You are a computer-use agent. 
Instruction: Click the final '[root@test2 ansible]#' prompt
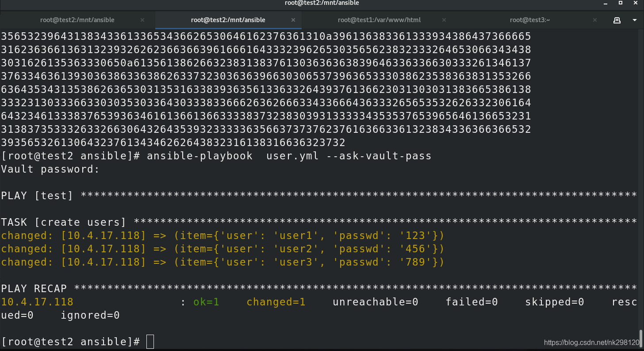pos(70,342)
